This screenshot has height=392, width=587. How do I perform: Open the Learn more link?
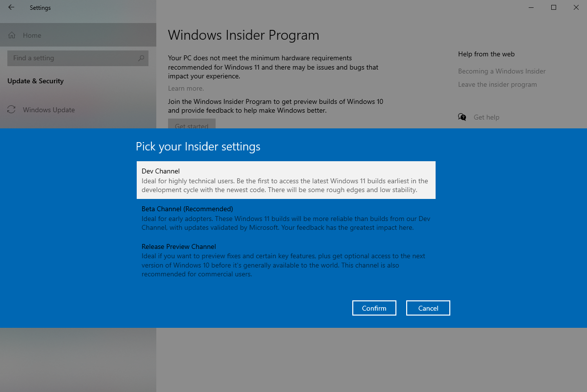186,88
